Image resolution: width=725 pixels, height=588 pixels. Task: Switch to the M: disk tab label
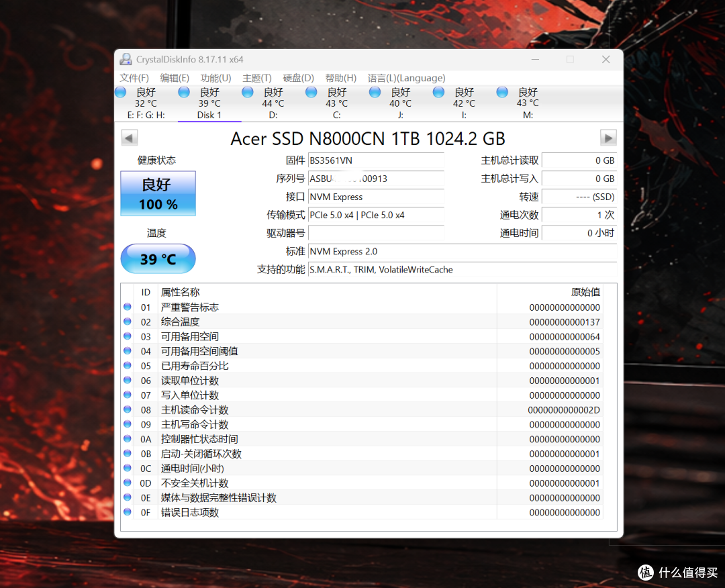coord(528,115)
